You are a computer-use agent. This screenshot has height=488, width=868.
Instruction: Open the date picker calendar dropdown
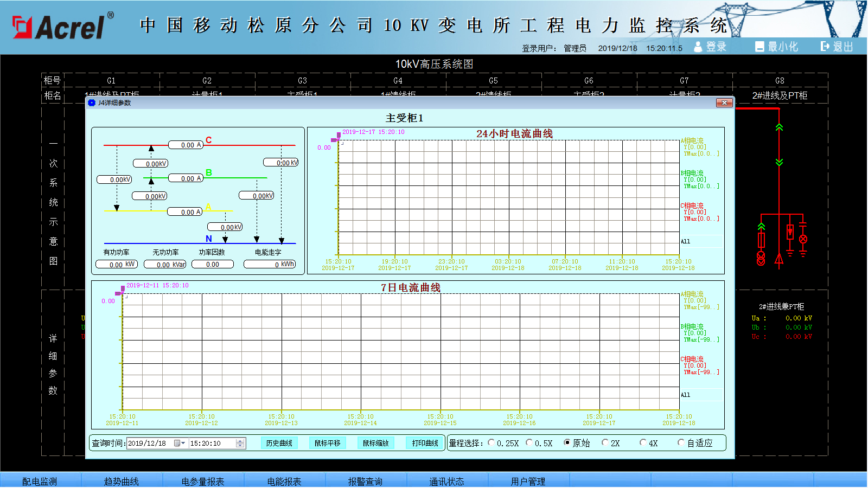pyautogui.click(x=180, y=443)
